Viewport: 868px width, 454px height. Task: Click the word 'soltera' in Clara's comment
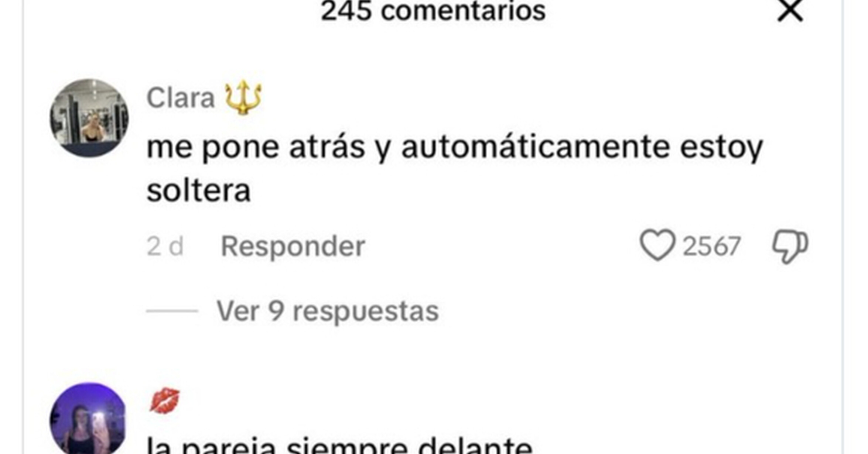(199, 190)
